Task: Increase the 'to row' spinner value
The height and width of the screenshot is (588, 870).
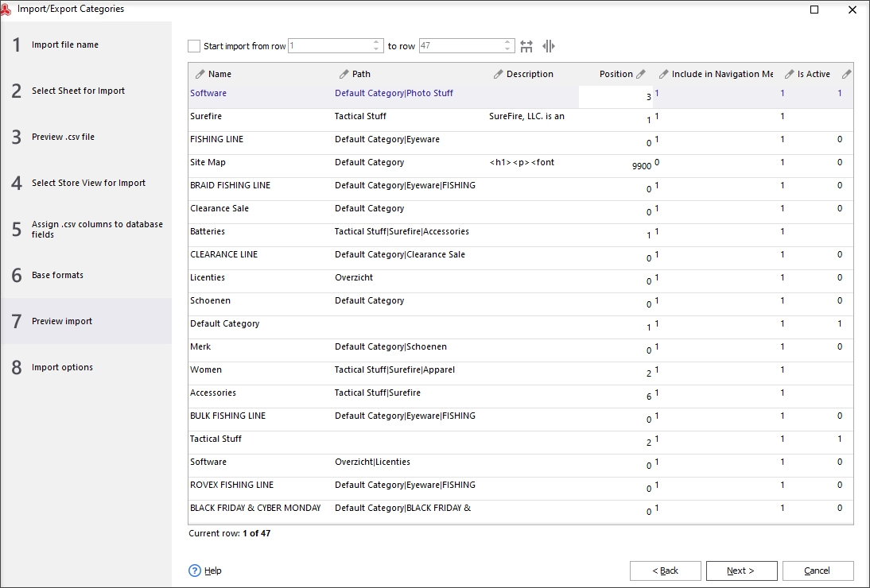Action: tap(507, 42)
